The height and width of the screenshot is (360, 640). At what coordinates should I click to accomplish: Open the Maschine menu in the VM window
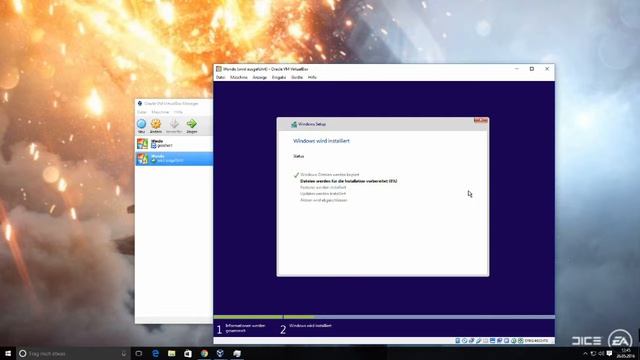point(239,77)
